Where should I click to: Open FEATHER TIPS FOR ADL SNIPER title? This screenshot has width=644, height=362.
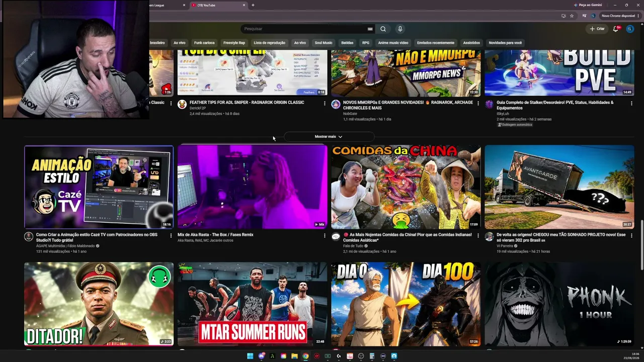247,103
